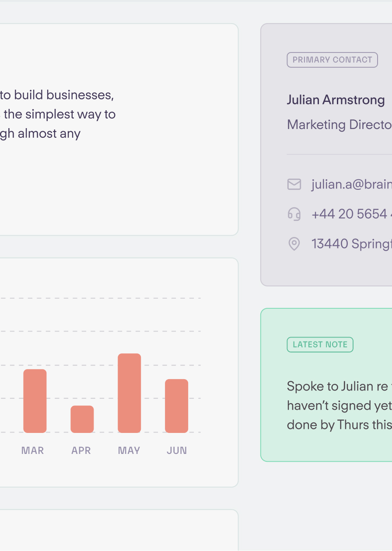Click the phone headset icon
Image resolution: width=392 pixels, height=551 pixels.
pyautogui.click(x=294, y=214)
